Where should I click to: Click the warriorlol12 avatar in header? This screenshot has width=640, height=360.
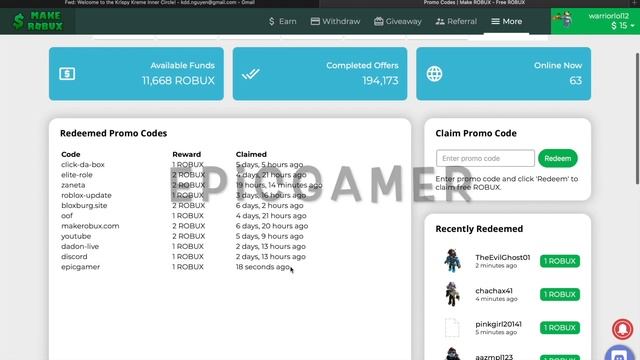coord(563,20)
